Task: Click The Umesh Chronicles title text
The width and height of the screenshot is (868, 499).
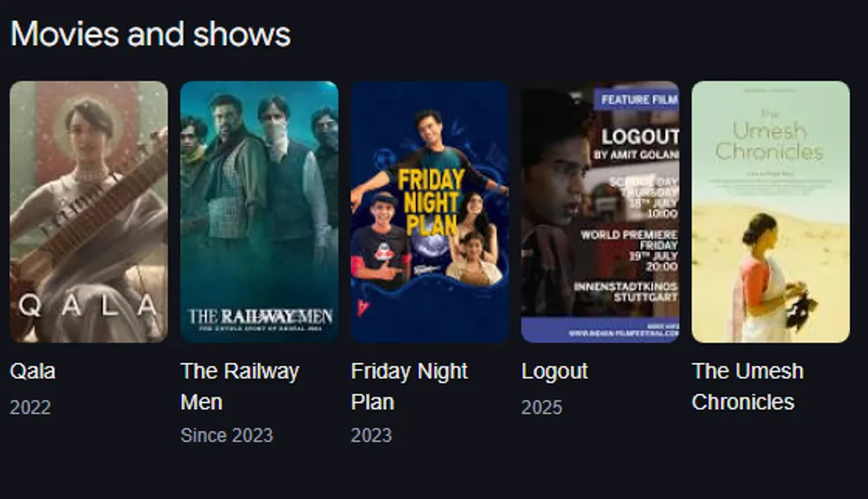Action: tap(747, 386)
